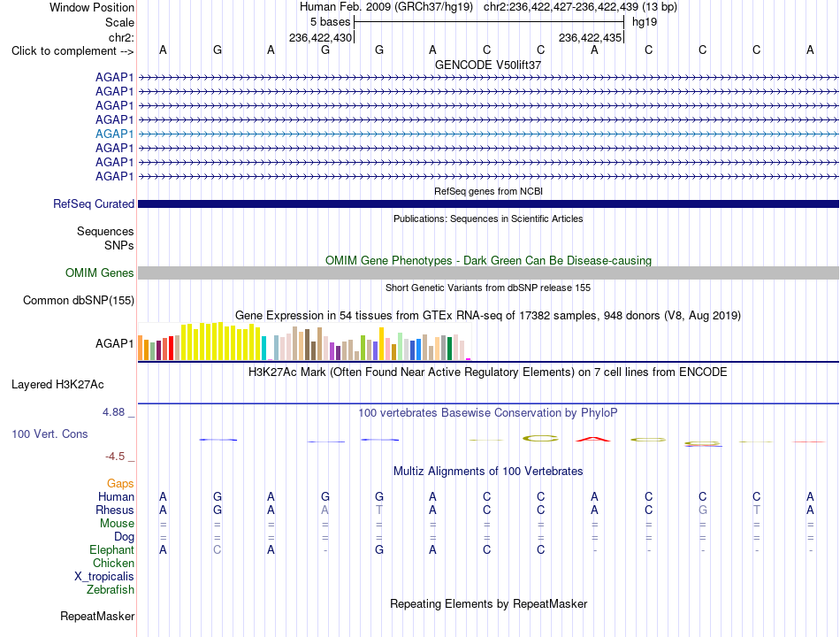
Task: Click the short magenta bar ending GTEx chart
Action: point(469,359)
